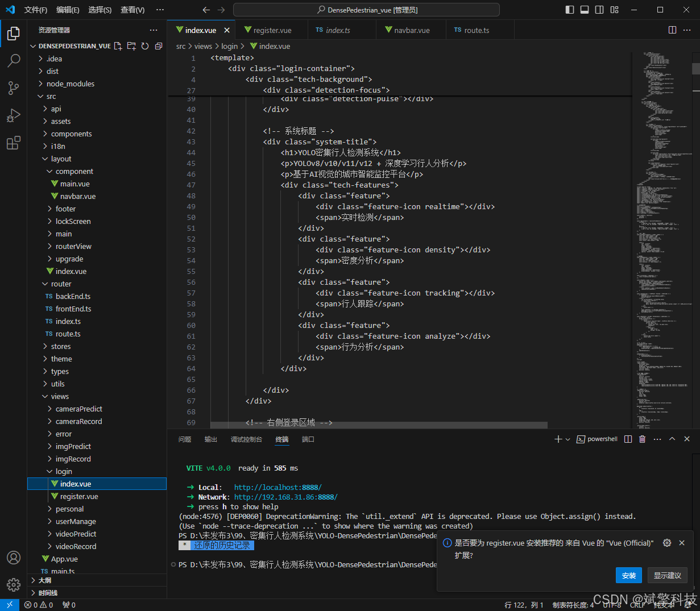Viewport: 700px width, 611px height.
Task: Go forward in navigation history
Action: pos(221,10)
